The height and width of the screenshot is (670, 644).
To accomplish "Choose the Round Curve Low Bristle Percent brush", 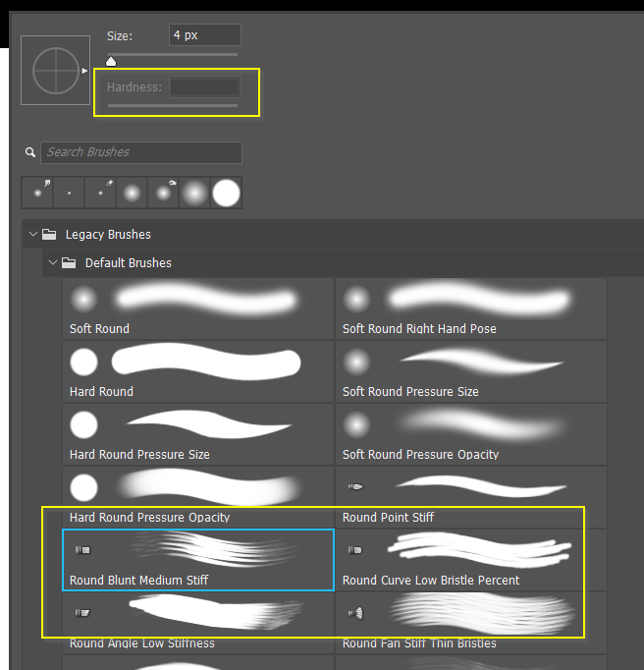I will (x=471, y=560).
